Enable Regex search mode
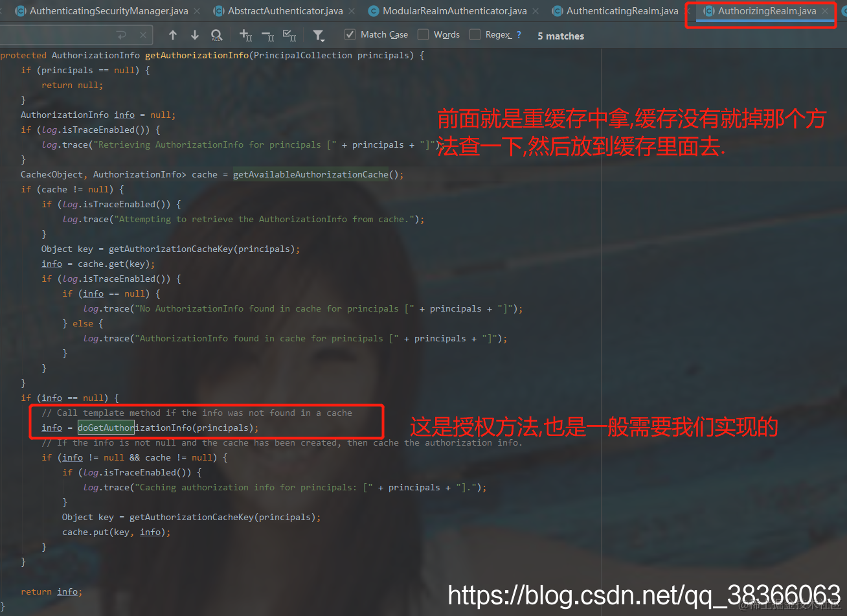The image size is (847, 616). coord(474,34)
